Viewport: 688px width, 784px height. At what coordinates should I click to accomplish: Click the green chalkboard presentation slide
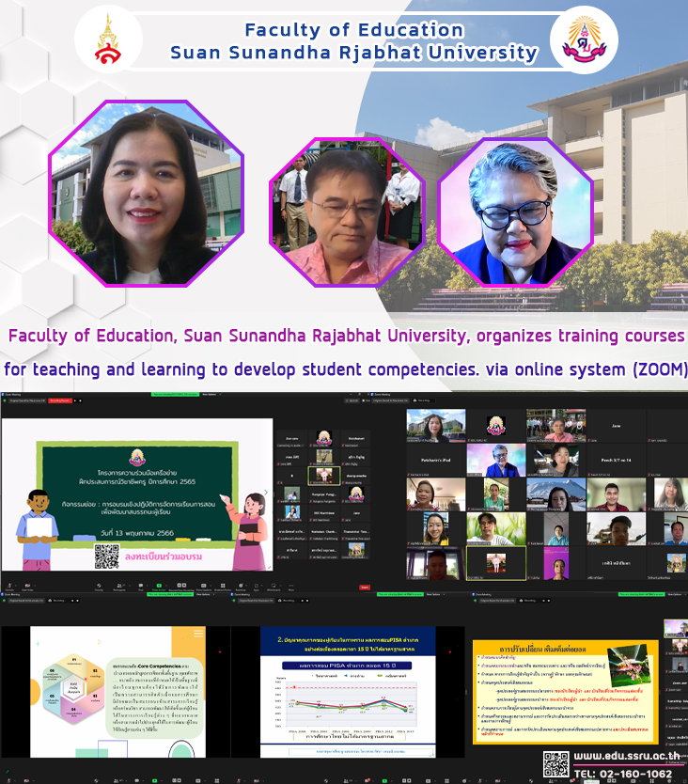[136, 493]
